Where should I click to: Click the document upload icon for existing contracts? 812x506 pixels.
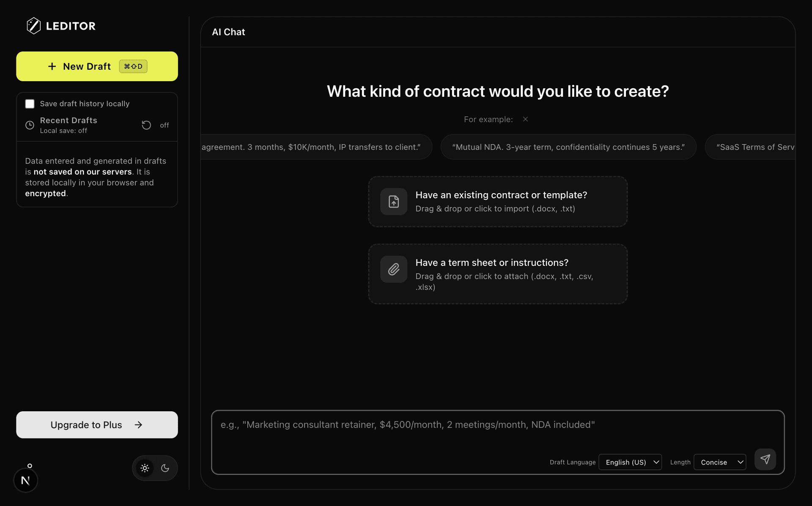(393, 202)
